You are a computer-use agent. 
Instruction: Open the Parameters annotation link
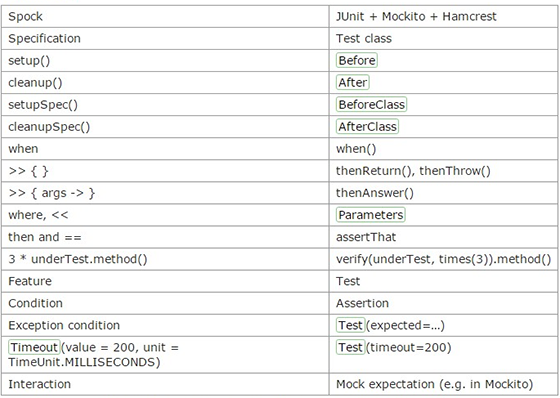pos(370,215)
